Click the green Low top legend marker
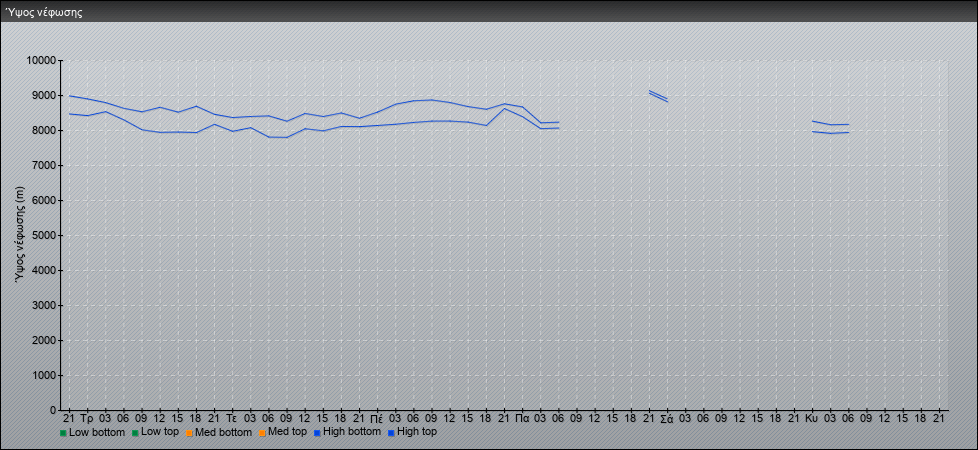978x450 pixels. (x=135, y=433)
